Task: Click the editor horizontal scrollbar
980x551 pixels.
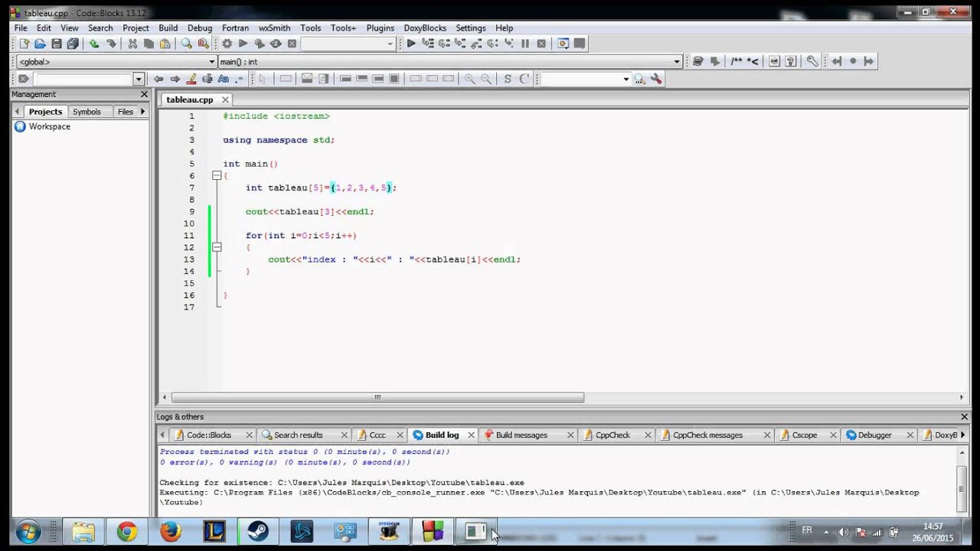Action: tap(377, 397)
